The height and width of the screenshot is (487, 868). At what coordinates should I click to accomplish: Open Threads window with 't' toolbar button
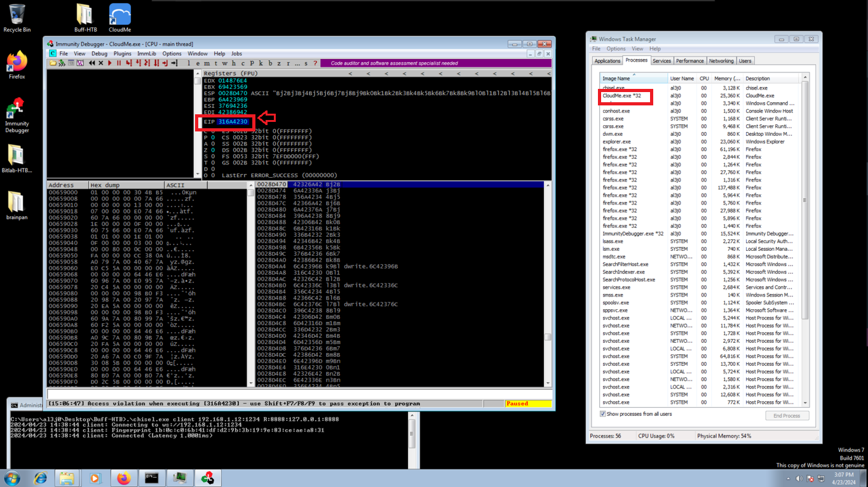click(215, 63)
